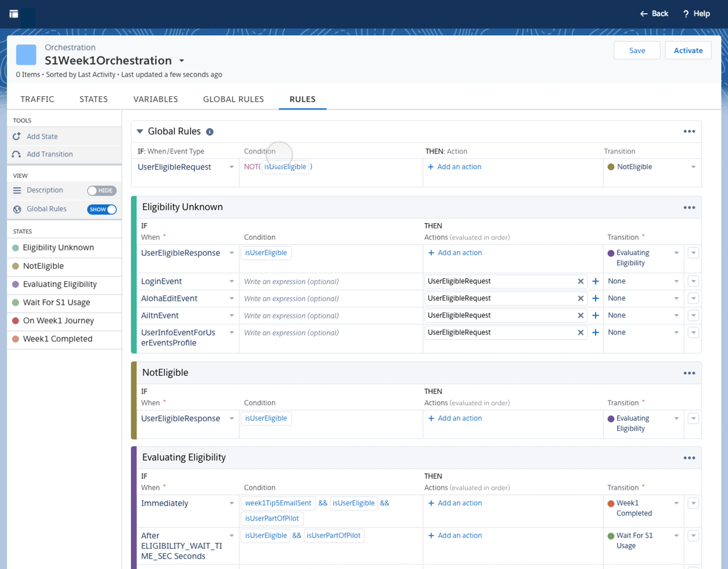Remove UserEligibleRequest action from UserInfoEvent row

tap(581, 333)
